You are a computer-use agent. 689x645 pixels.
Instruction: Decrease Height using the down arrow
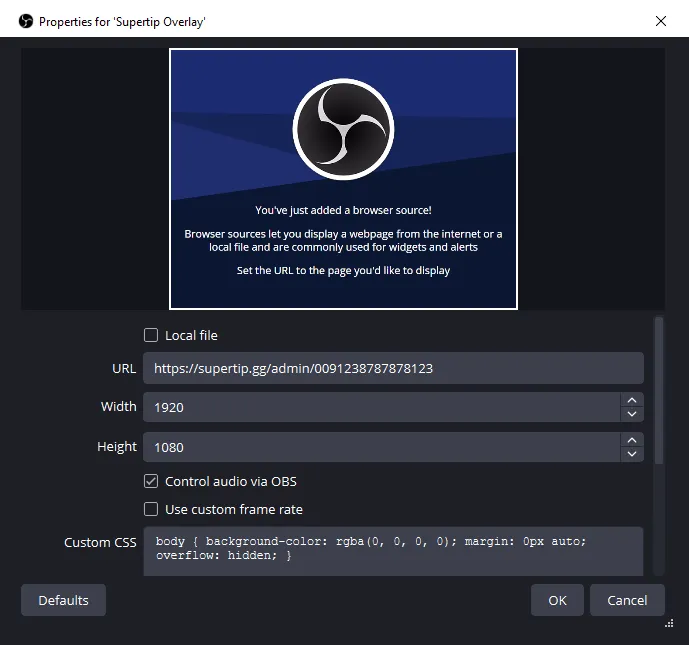[x=632, y=454]
